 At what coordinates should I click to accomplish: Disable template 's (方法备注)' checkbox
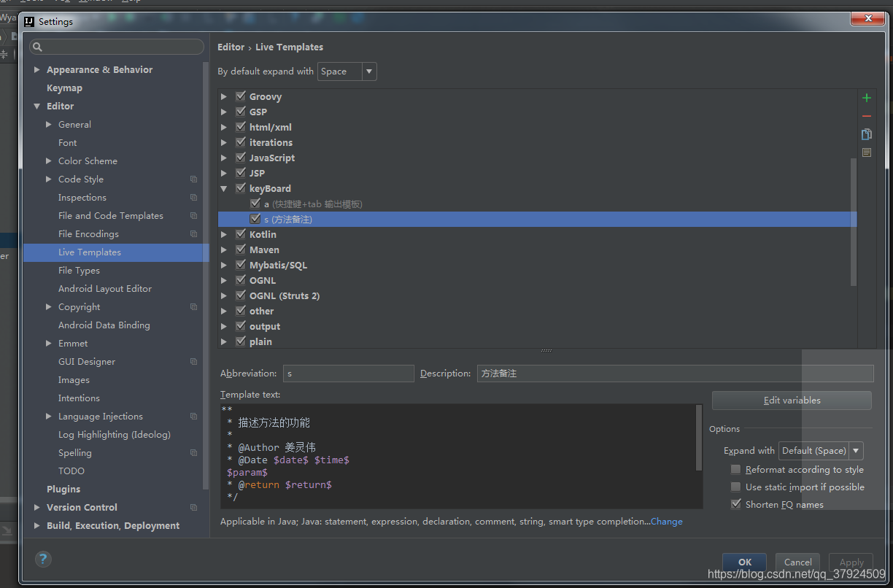255,219
